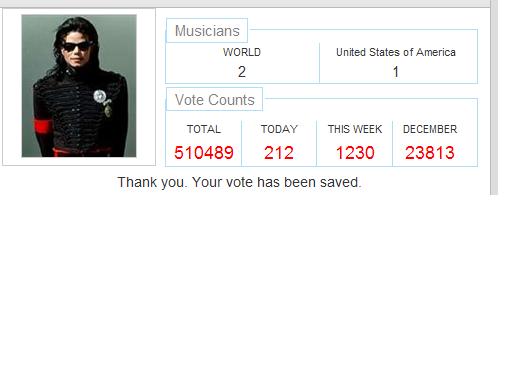Select the Vote Counts heading
Screen dimensions: 512x384
coord(215,100)
